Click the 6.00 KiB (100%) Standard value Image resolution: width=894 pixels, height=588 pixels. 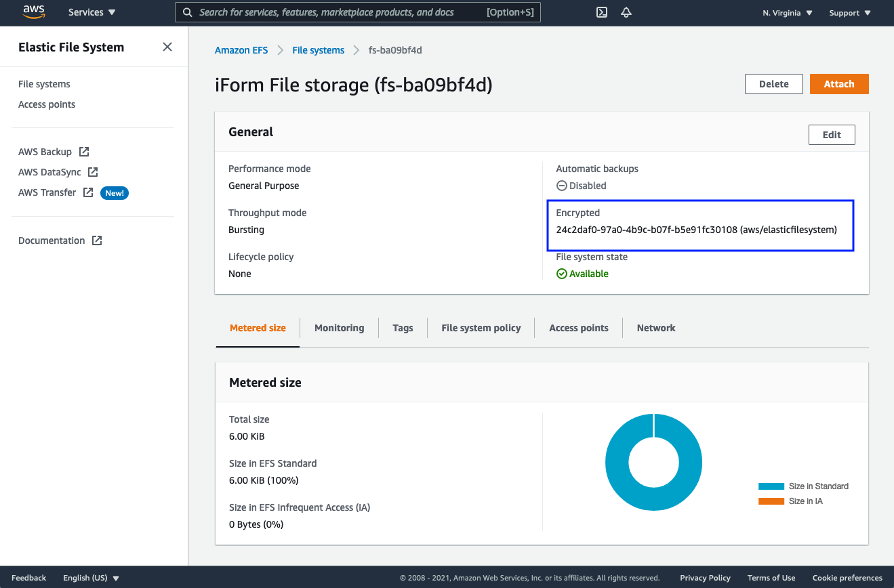tap(264, 480)
